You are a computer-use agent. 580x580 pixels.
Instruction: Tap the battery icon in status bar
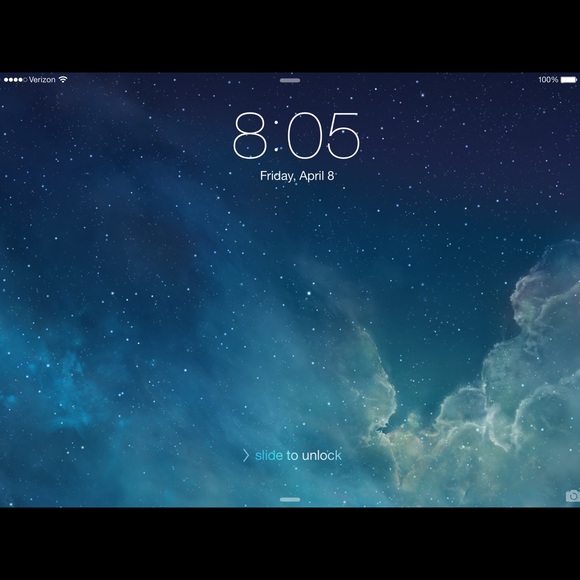pyautogui.click(x=569, y=80)
